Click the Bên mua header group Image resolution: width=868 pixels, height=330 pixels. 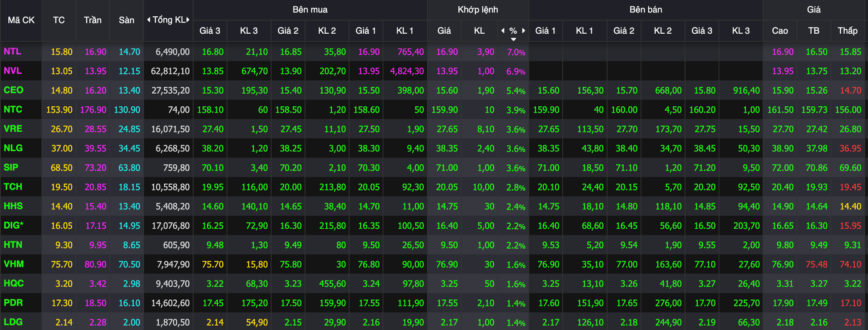[x=310, y=10]
